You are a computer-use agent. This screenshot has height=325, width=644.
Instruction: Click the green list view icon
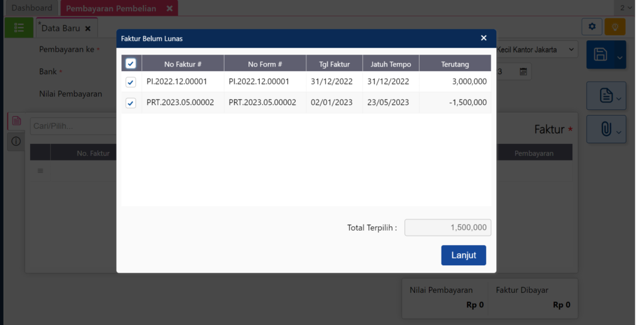click(x=19, y=28)
